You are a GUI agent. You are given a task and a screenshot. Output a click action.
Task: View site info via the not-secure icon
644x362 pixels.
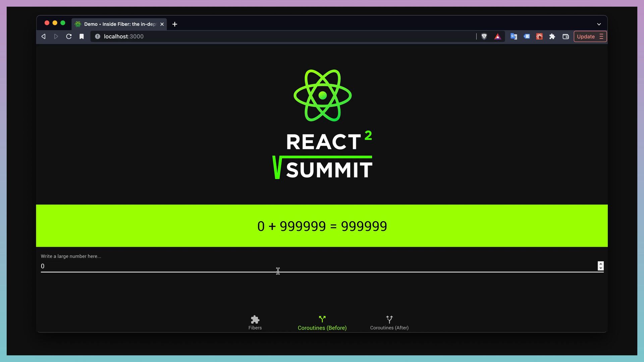click(98, 37)
